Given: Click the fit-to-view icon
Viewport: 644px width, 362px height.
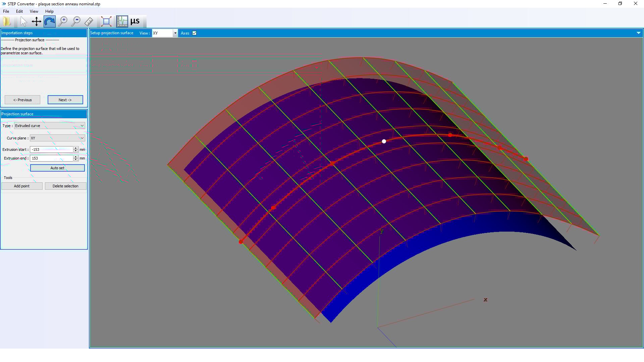Looking at the screenshot, I should tap(106, 21).
